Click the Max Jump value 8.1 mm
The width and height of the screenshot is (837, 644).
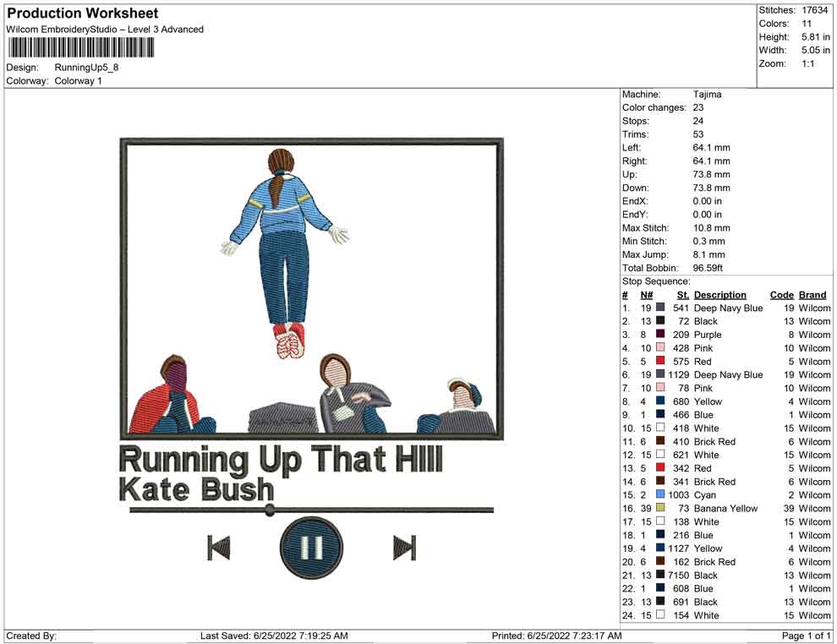(x=708, y=254)
